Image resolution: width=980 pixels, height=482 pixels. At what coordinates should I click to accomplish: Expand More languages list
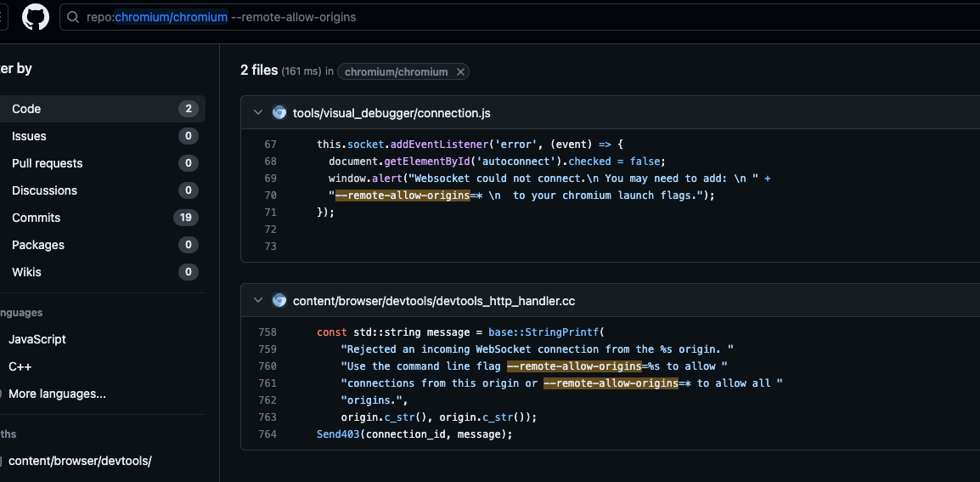(x=57, y=394)
